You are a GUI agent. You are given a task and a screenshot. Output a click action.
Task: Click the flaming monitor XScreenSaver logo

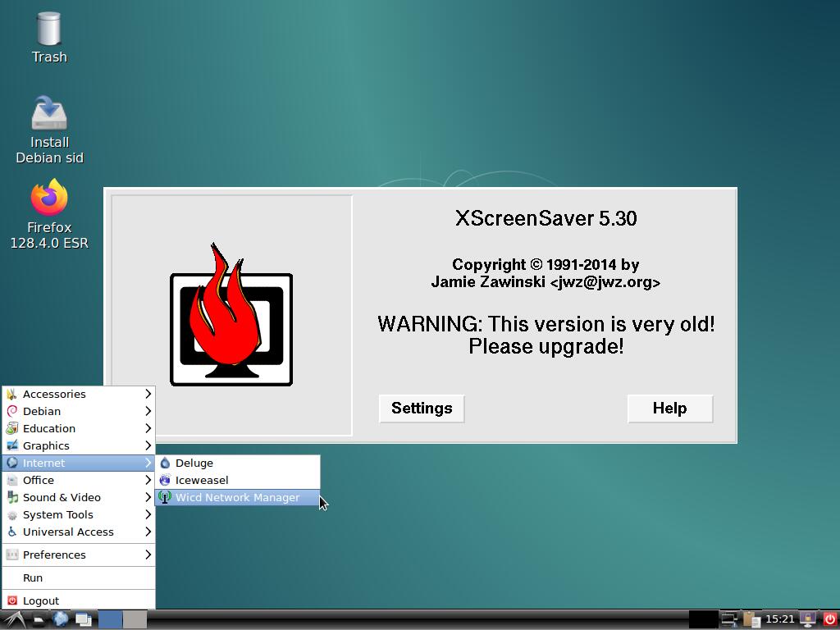pos(231,315)
